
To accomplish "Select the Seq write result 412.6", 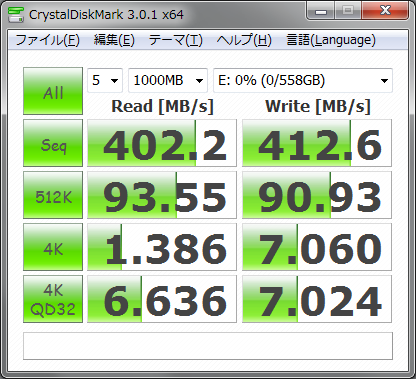I will pos(317,143).
